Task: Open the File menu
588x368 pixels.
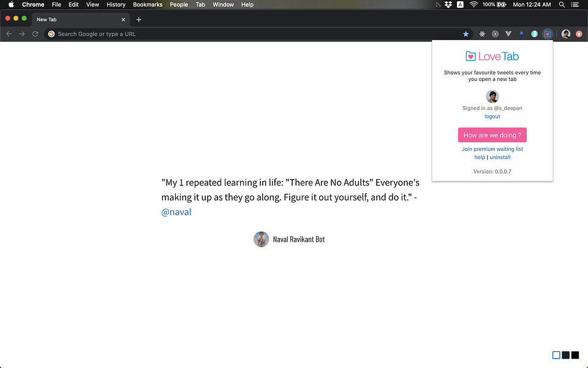Action: (56, 4)
